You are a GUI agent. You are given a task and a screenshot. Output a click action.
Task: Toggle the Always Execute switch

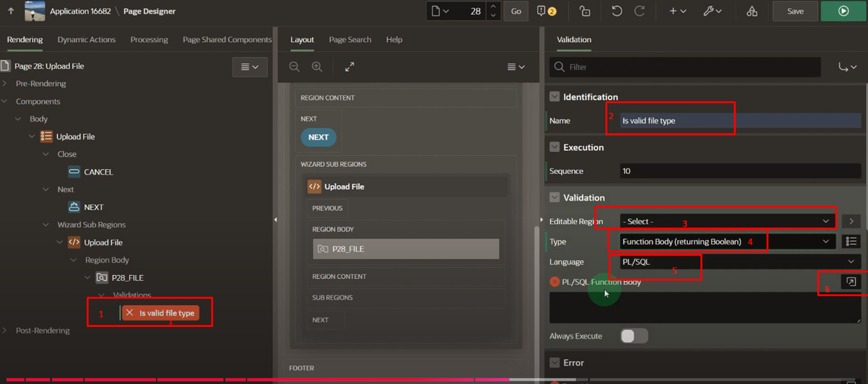[x=634, y=336]
